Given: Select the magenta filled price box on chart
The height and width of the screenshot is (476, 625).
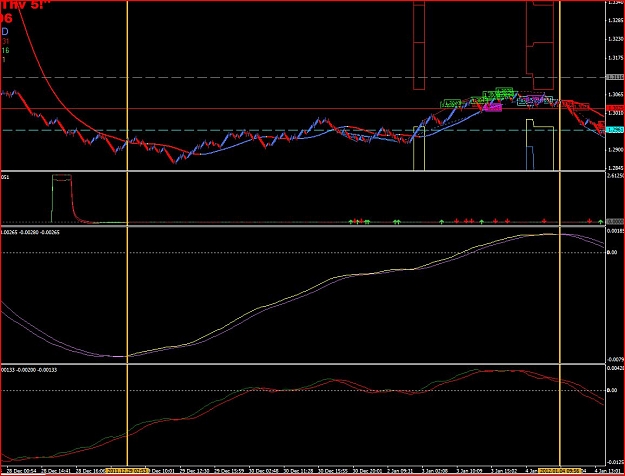Looking at the screenshot, I should [492, 107].
